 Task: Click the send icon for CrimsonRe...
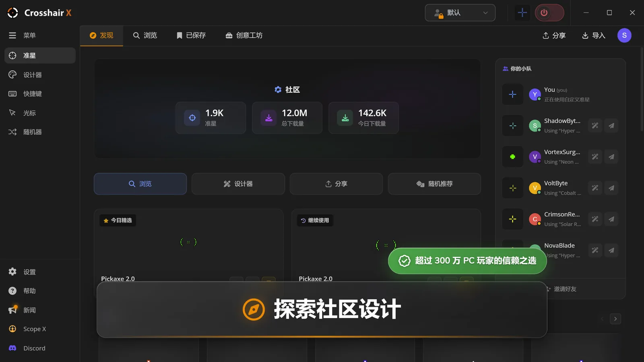(611, 219)
